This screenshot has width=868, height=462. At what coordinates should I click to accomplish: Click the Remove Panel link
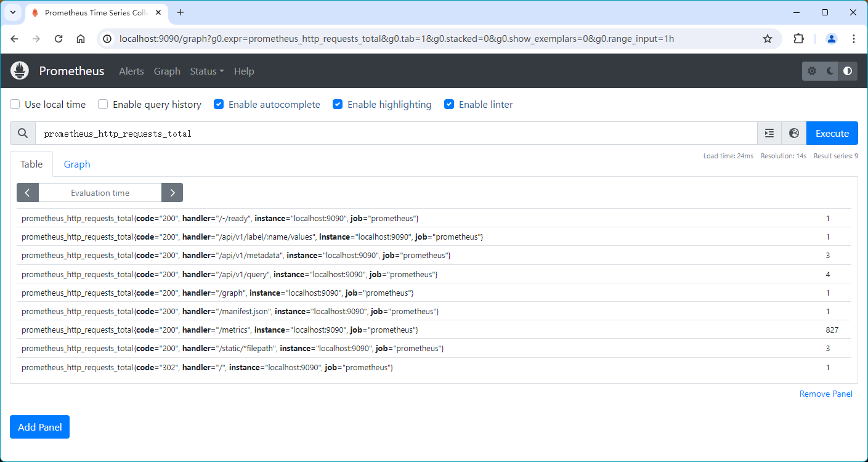825,394
